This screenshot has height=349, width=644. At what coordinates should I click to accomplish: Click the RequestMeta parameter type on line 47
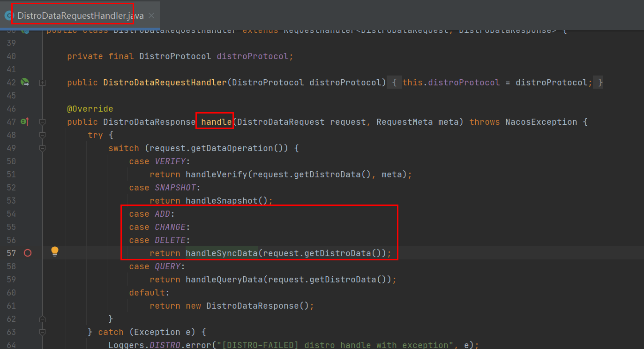(404, 122)
